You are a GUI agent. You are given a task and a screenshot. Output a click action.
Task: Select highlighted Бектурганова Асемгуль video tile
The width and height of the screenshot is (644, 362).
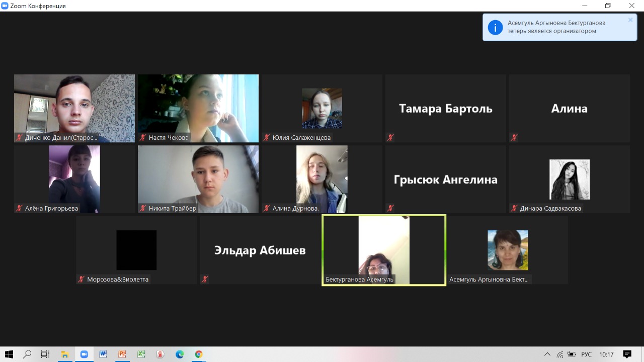click(384, 250)
